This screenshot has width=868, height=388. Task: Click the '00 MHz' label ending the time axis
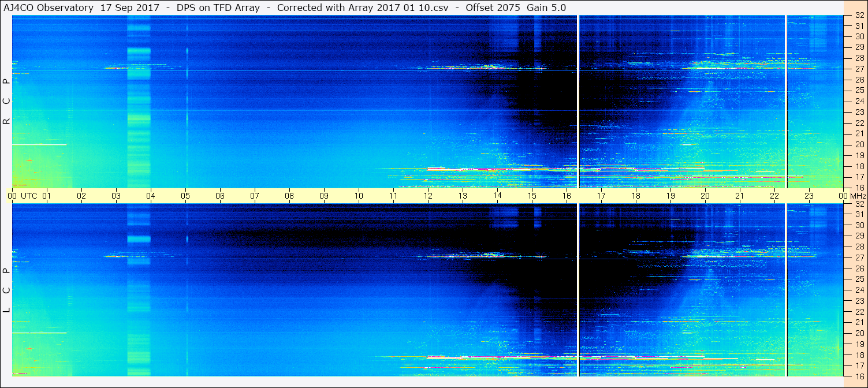[852, 196]
